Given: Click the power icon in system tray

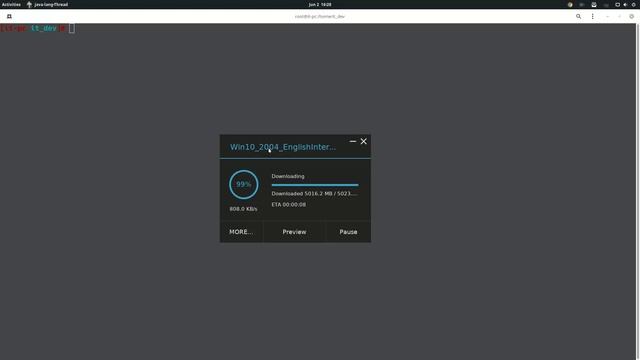Looking at the screenshot, I should coord(633,4).
